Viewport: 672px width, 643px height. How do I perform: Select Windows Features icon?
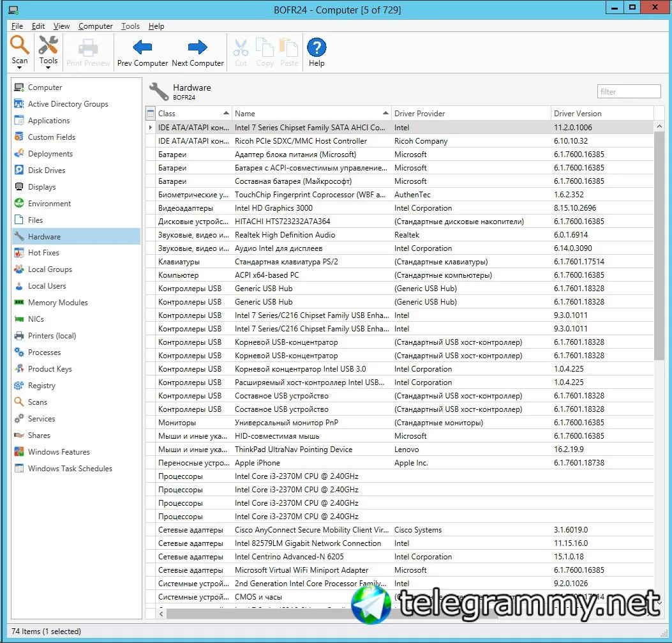[19, 452]
